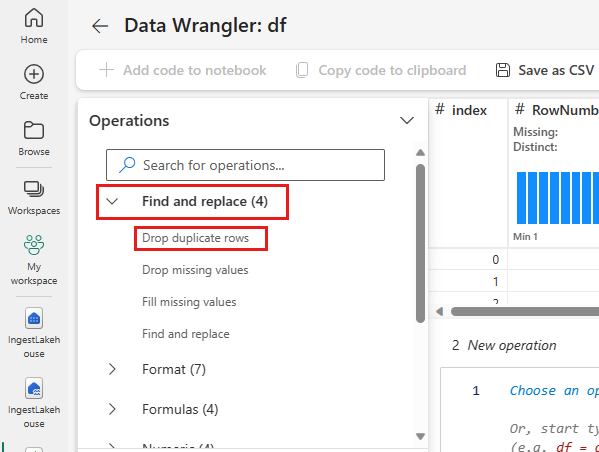Select Fill missing values operation
This screenshot has height=452, width=599.
point(189,302)
